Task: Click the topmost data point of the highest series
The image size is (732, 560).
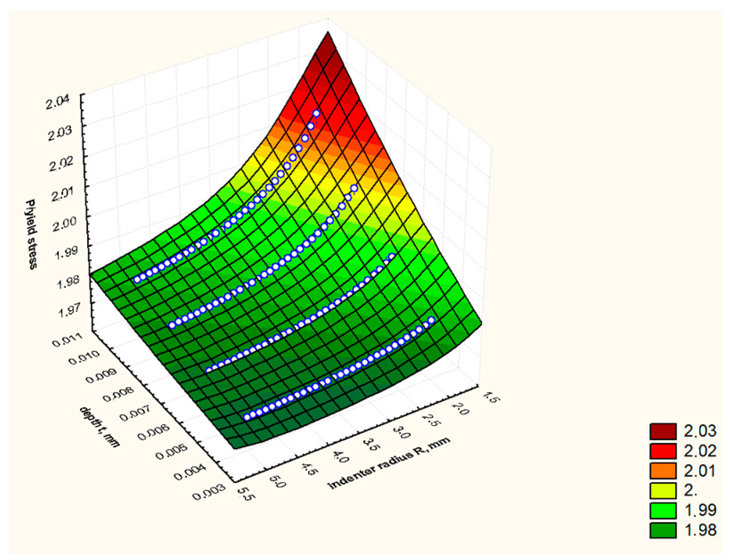Action: click(x=316, y=114)
